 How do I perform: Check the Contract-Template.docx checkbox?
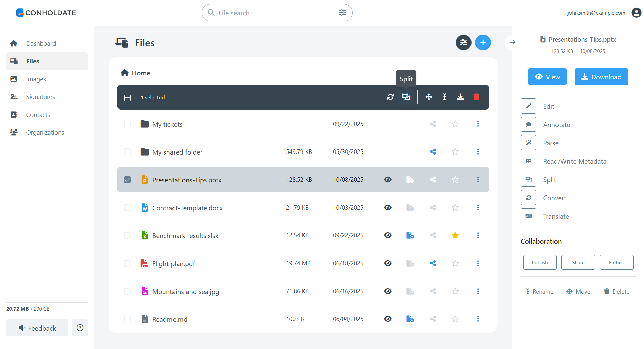tap(127, 208)
